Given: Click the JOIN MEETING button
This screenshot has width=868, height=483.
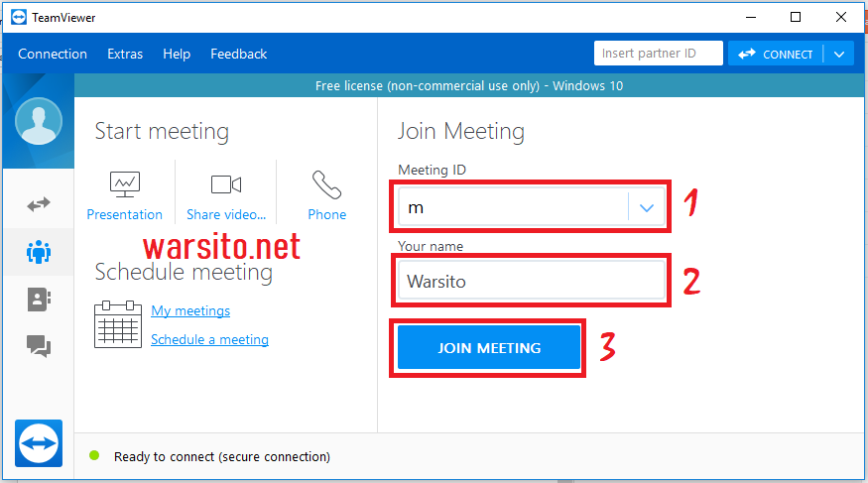Looking at the screenshot, I should pyautogui.click(x=489, y=347).
